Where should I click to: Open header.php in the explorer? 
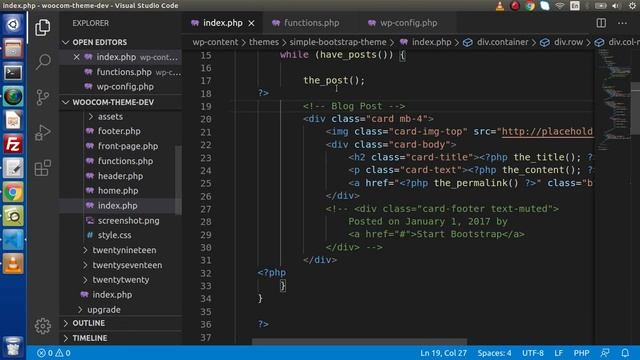click(120, 176)
